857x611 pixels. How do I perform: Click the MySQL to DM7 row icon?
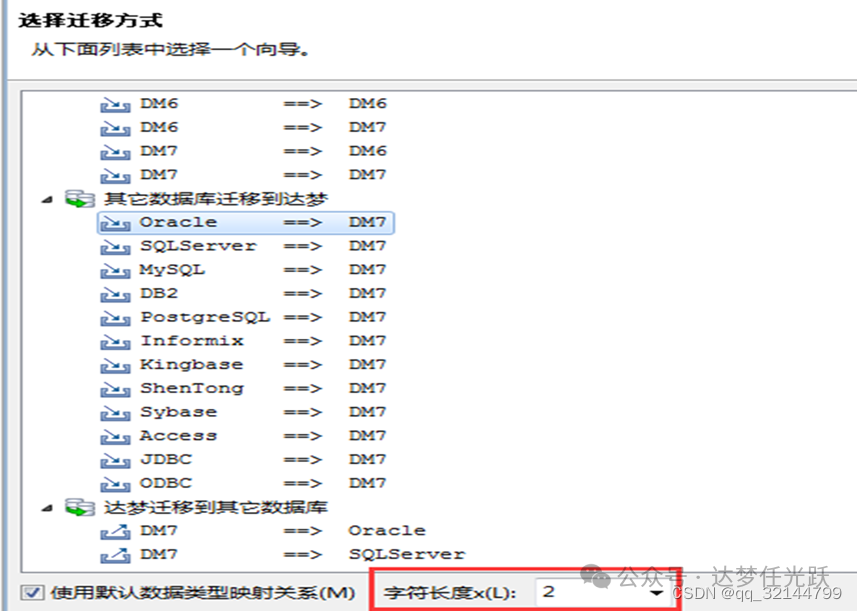point(115,271)
